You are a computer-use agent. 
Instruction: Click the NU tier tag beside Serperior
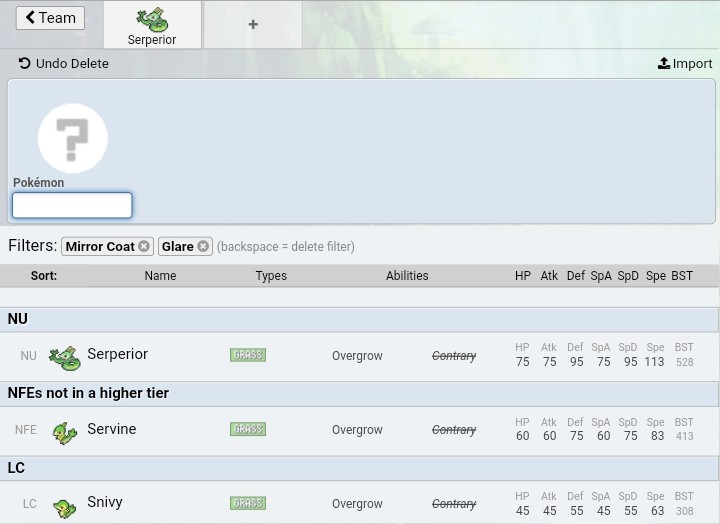pyautogui.click(x=28, y=356)
